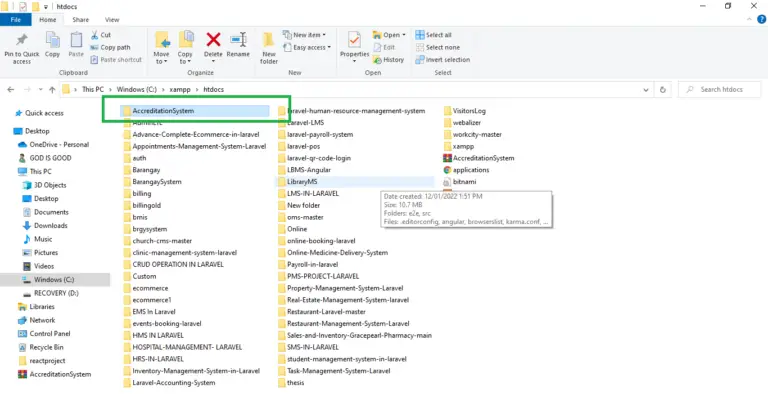768x394 pixels.
Task: Select the CRUD OPERATION IN LARAVEL folder
Action: [x=173, y=265]
